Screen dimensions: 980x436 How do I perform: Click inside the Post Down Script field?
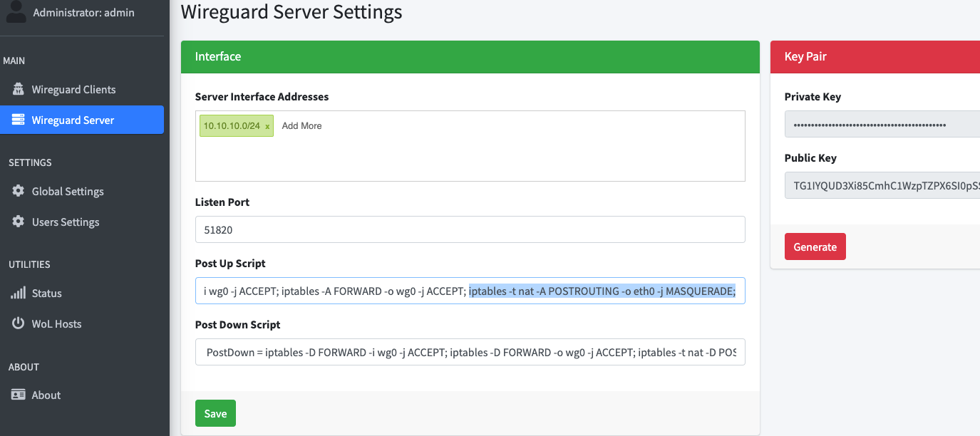[470, 352]
